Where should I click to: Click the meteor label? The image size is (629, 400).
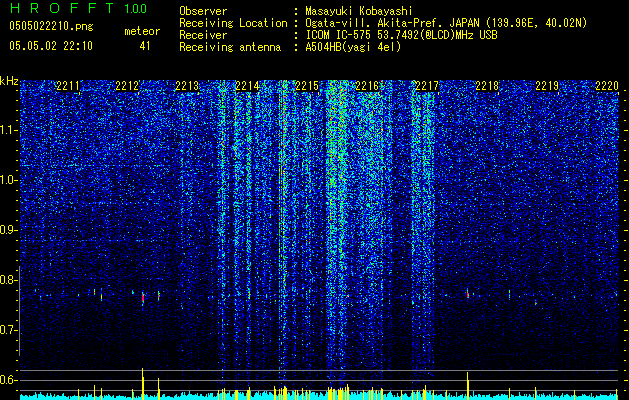(142, 31)
